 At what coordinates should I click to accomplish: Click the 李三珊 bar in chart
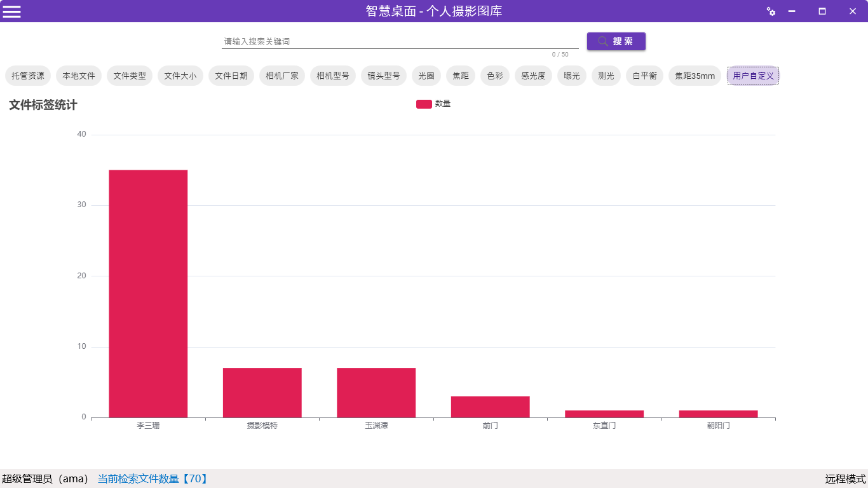pos(148,294)
